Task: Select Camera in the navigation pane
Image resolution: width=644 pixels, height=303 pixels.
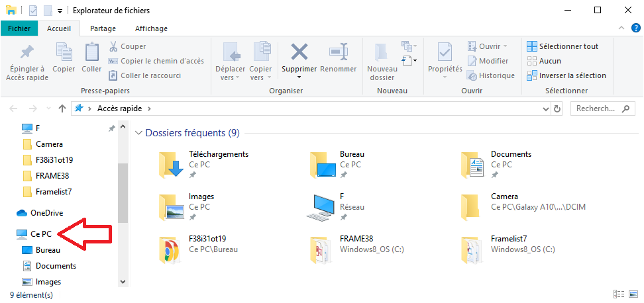Action: click(x=49, y=144)
